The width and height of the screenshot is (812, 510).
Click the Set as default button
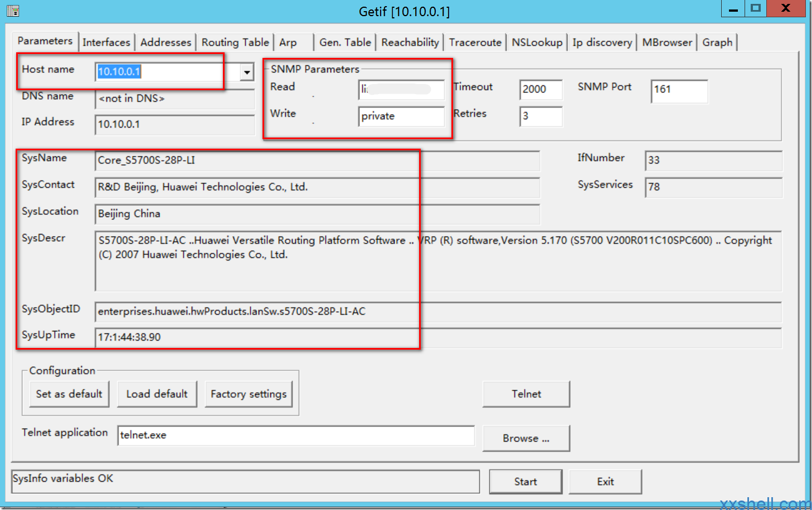pyautogui.click(x=69, y=394)
